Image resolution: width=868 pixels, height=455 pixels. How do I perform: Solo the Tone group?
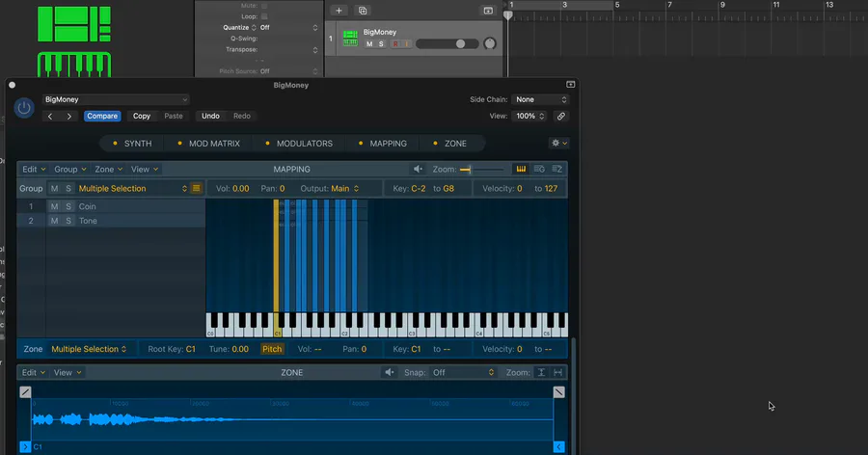tap(68, 221)
